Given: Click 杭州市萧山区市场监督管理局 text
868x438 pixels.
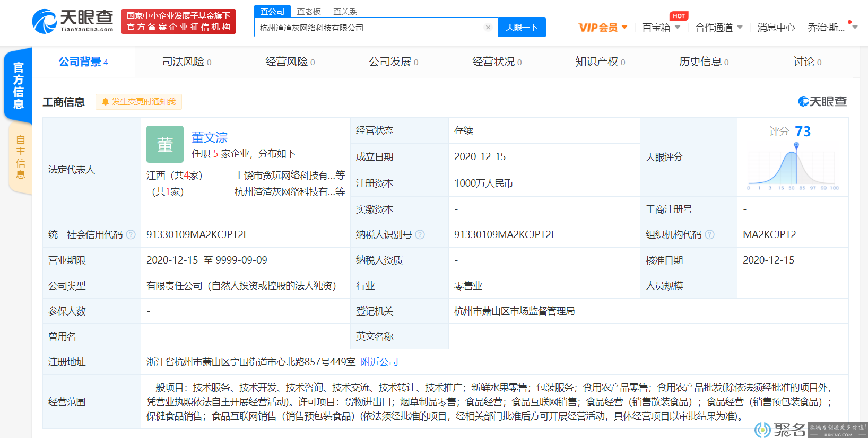Looking at the screenshot, I should point(514,311).
